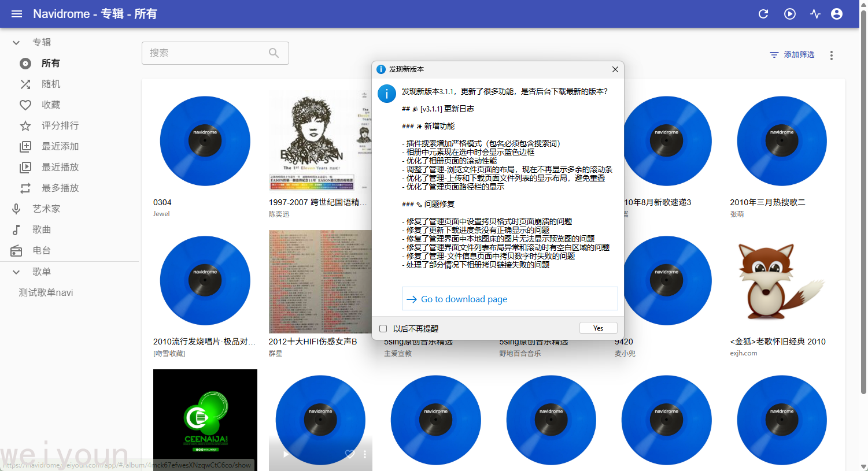Open the <金狐>老歌怀旧经典 fox album cover
868x471 pixels.
click(x=781, y=281)
